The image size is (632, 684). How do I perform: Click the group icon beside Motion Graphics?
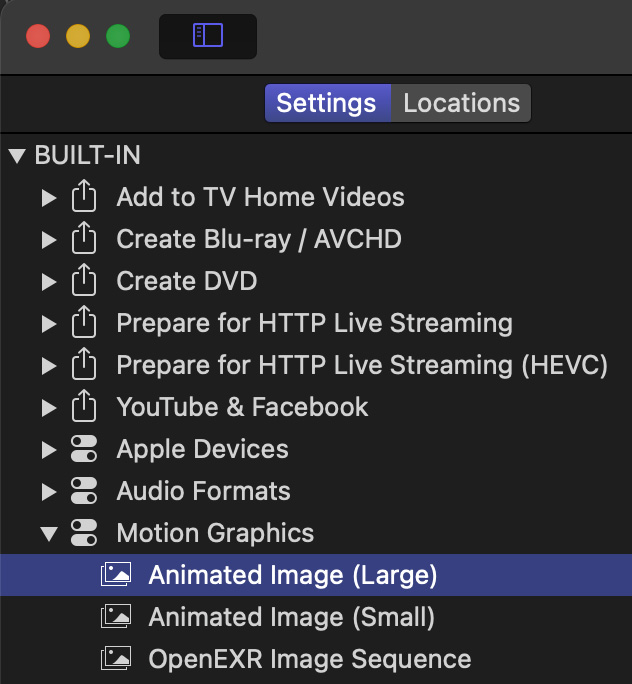click(84, 534)
